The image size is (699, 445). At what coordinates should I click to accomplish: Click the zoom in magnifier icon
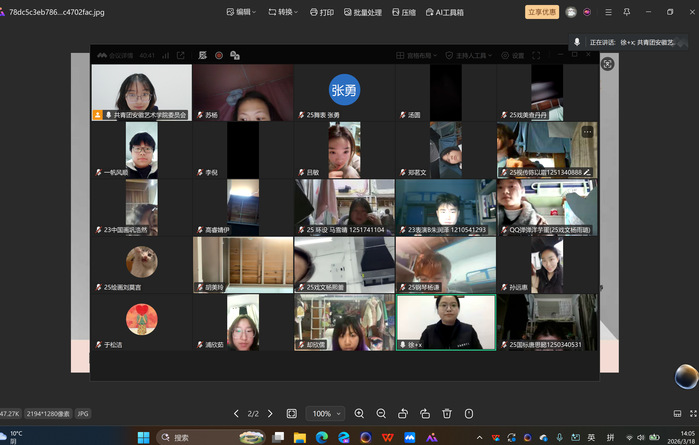point(359,413)
